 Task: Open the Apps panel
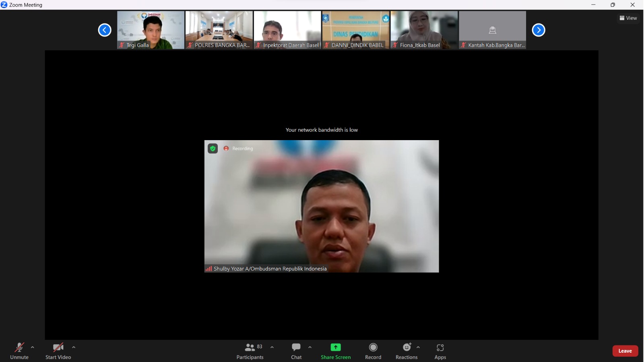440,351
